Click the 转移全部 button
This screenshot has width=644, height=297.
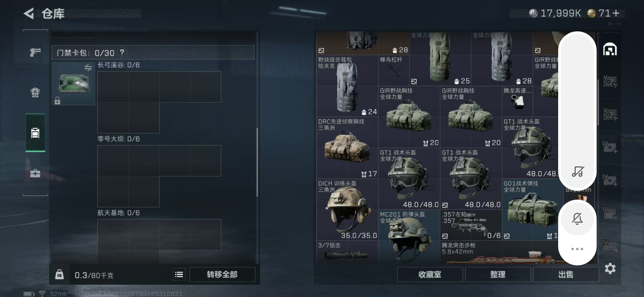pyautogui.click(x=222, y=274)
